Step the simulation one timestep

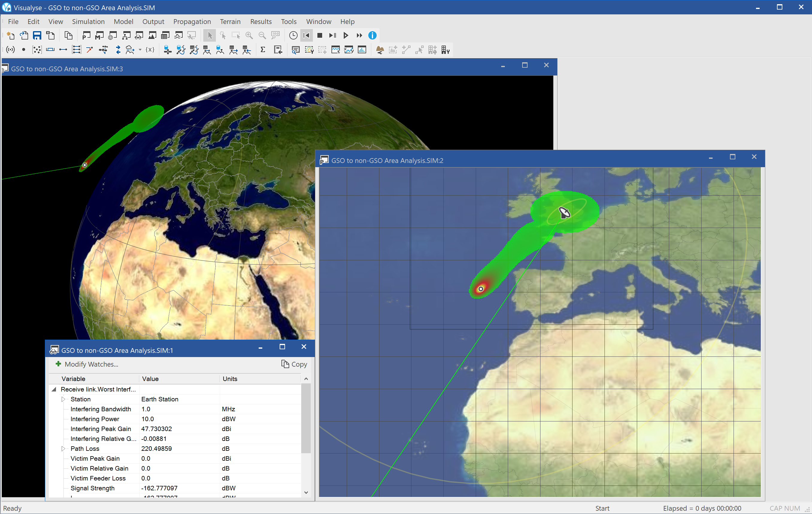pyautogui.click(x=333, y=35)
